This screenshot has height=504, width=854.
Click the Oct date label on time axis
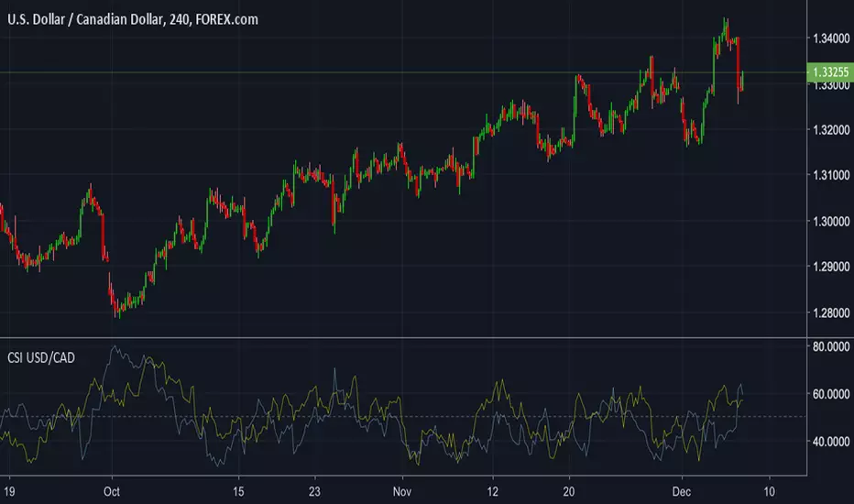click(x=112, y=491)
